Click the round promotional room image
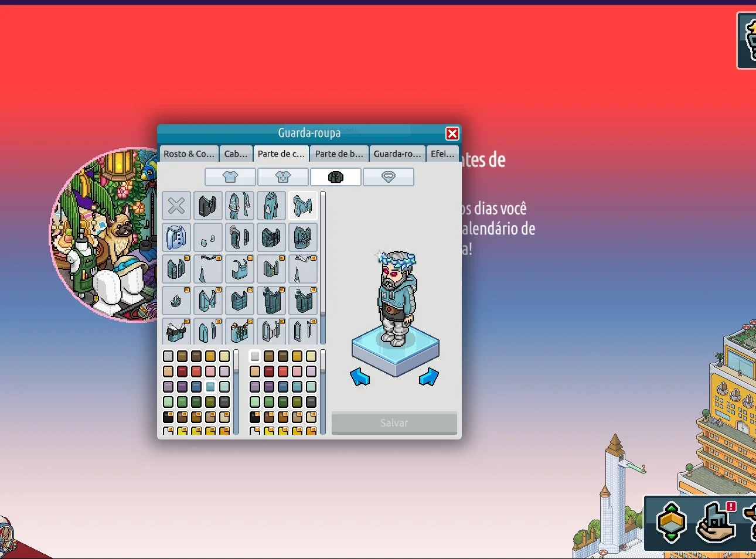This screenshot has height=559, width=756. coord(104,234)
